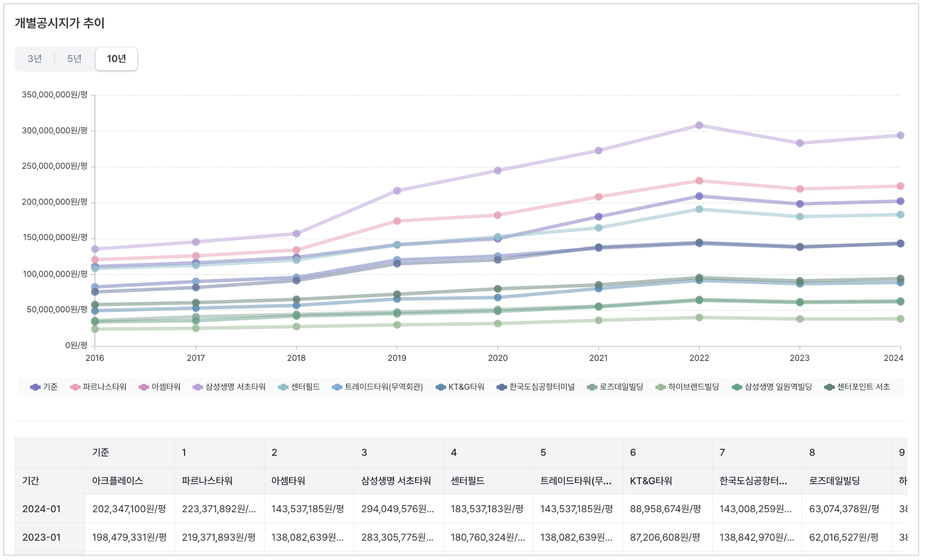Image resolution: width=925 pixels, height=560 pixels.
Task: Click the 로즈데일빌딩 legend icon
Action: (592, 387)
